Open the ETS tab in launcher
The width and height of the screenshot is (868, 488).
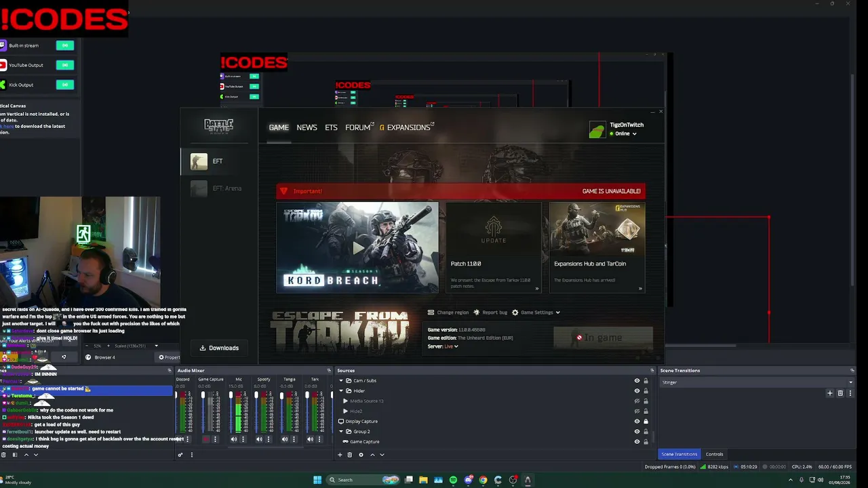(331, 127)
